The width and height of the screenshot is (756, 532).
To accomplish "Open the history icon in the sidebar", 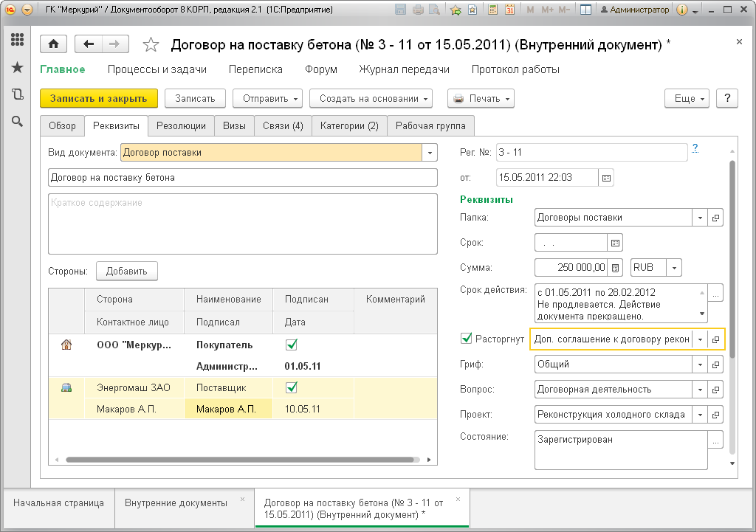I will point(18,94).
